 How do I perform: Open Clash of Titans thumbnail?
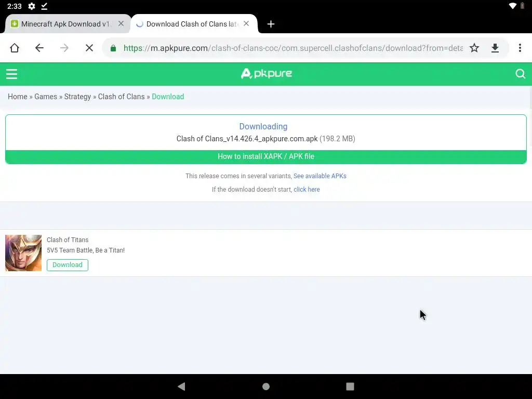click(23, 253)
